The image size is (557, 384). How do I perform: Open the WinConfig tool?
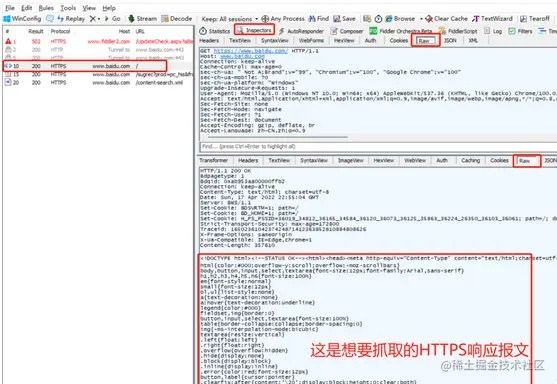click(22, 18)
